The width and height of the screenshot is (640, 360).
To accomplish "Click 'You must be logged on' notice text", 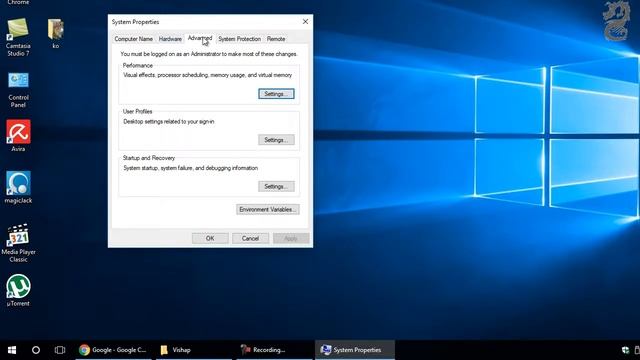I will [209, 54].
